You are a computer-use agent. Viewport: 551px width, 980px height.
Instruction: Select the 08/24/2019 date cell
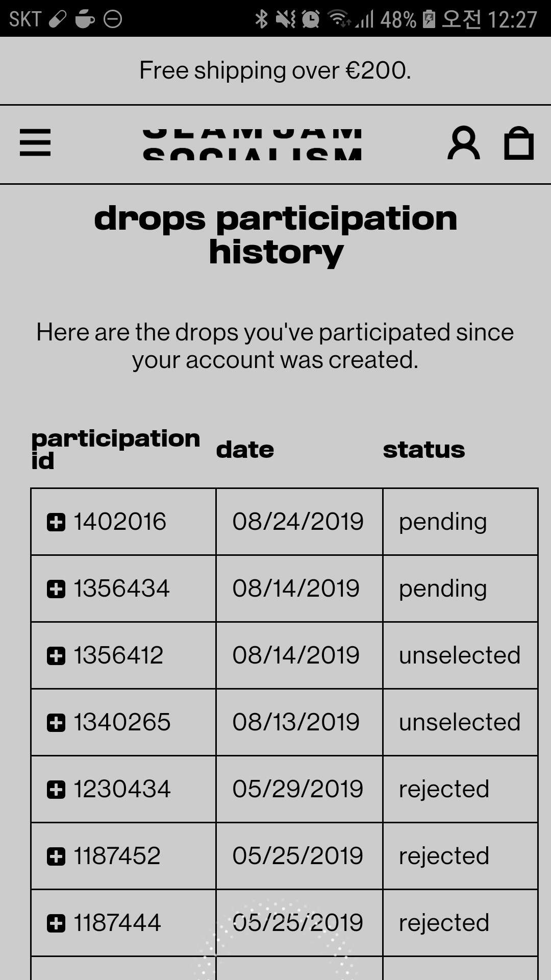298,522
